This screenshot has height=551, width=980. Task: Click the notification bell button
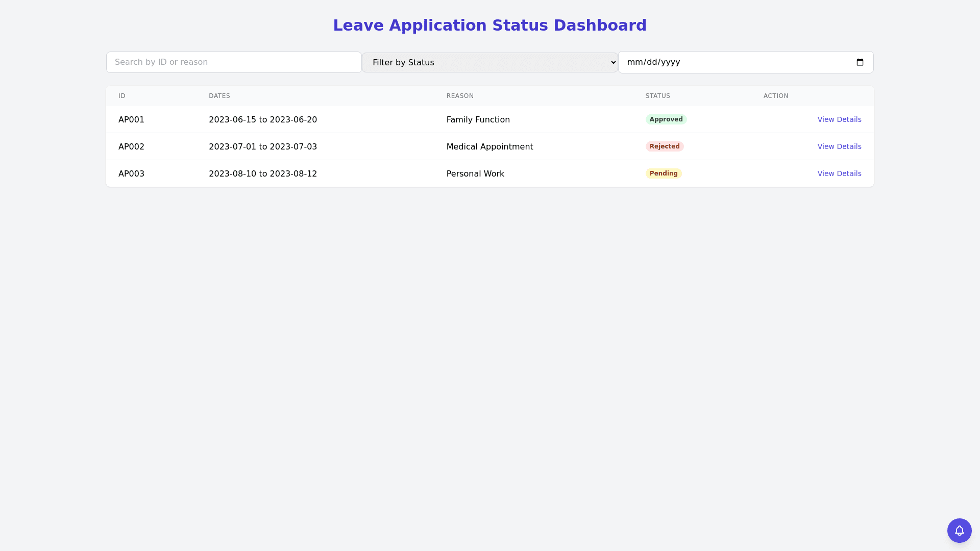coord(959,531)
